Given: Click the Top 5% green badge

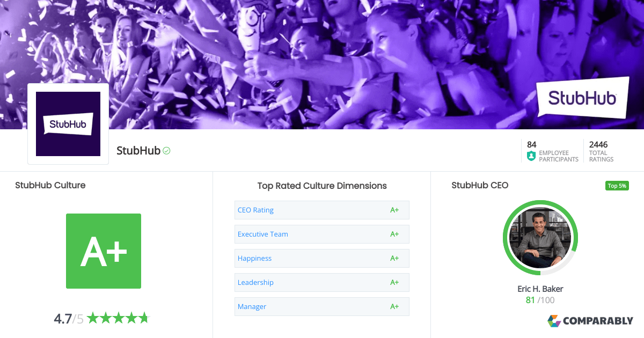Looking at the screenshot, I should click(x=617, y=186).
